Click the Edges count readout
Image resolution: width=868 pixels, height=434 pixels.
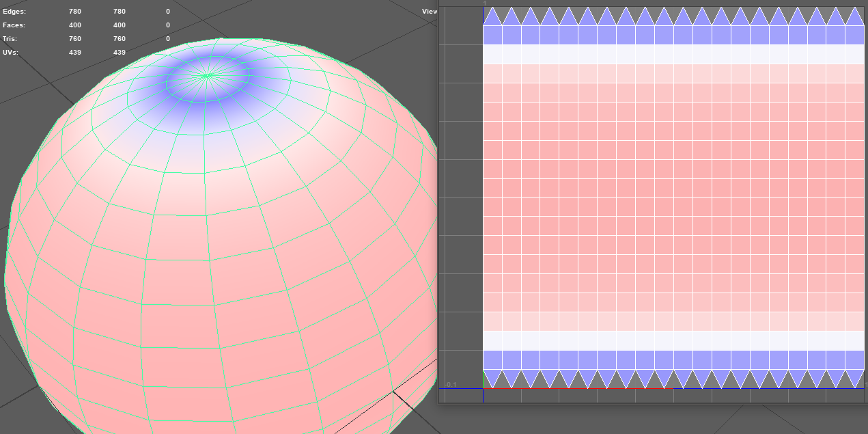pyautogui.click(x=75, y=11)
